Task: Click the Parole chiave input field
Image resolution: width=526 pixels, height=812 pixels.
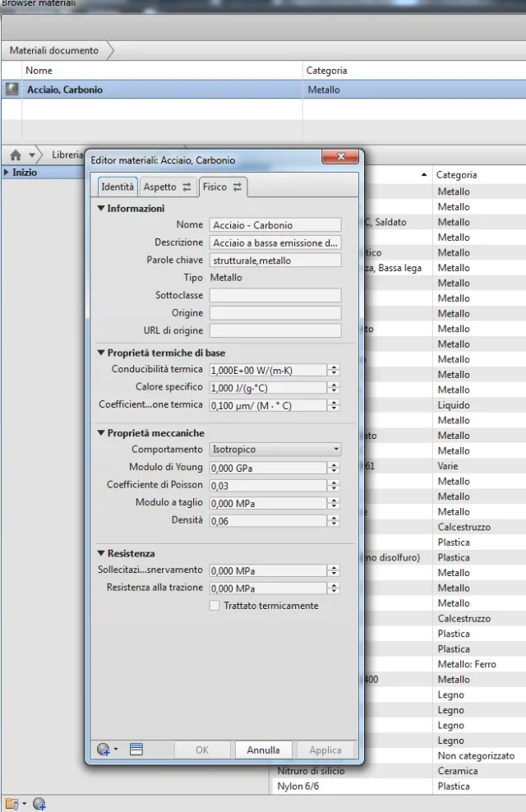Action: (275, 260)
